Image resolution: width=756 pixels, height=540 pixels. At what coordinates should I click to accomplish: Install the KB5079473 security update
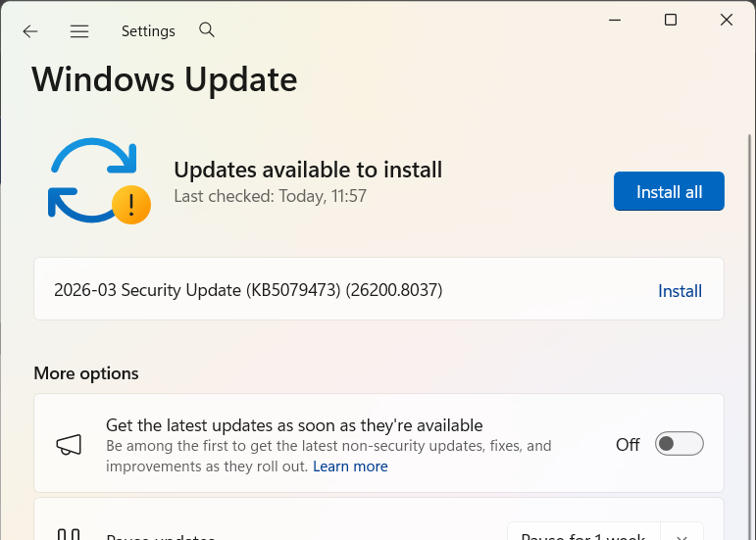[680, 291]
